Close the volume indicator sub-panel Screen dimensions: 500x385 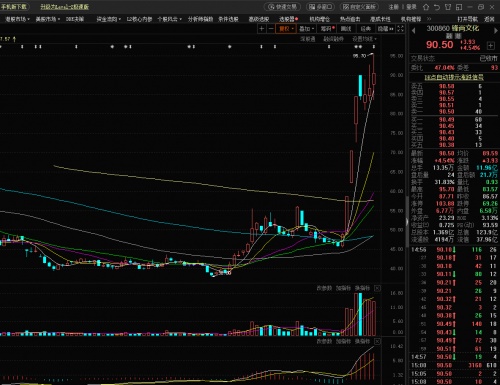tap(377, 288)
